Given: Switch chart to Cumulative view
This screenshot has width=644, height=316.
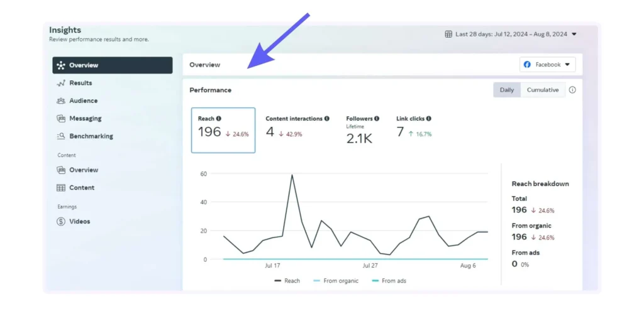Looking at the screenshot, I should click(542, 90).
